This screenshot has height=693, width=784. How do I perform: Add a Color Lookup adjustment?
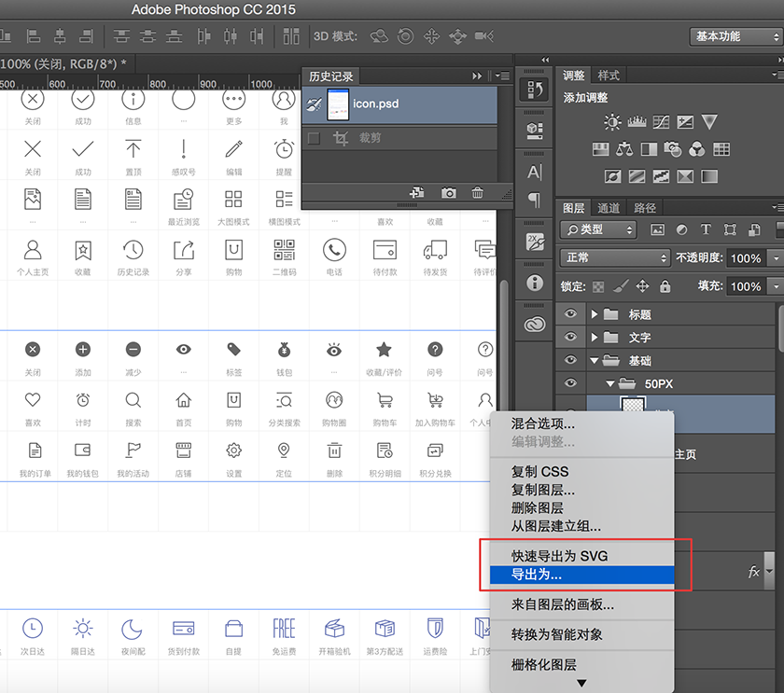coord(721,149)
